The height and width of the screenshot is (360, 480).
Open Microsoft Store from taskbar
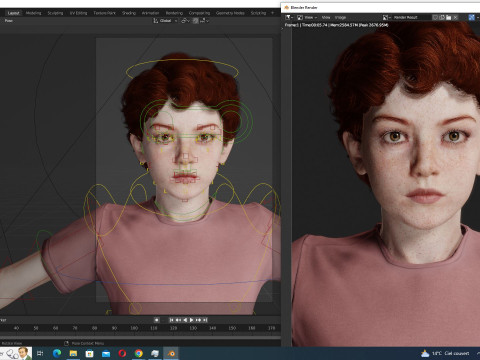tap(90, 353)
